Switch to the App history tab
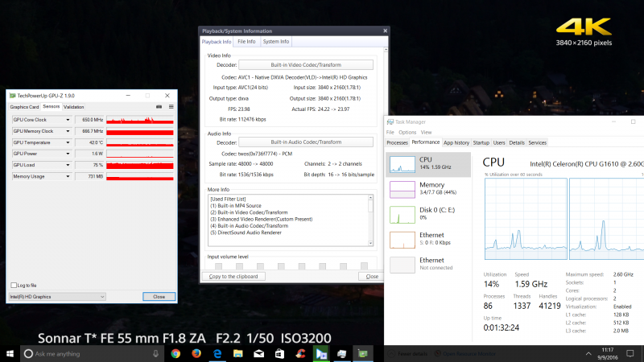 [x=456, y=143]
